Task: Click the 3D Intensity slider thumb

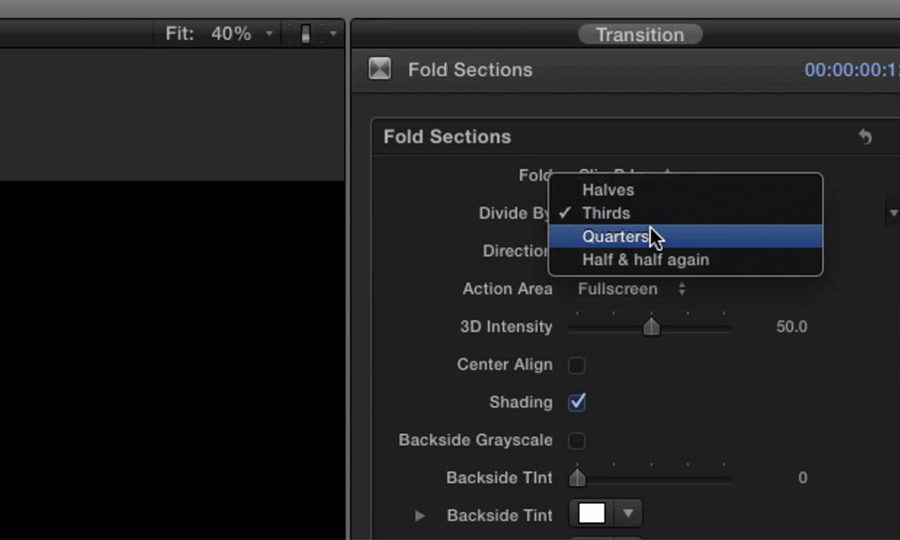Action: (x=651, y=326)
